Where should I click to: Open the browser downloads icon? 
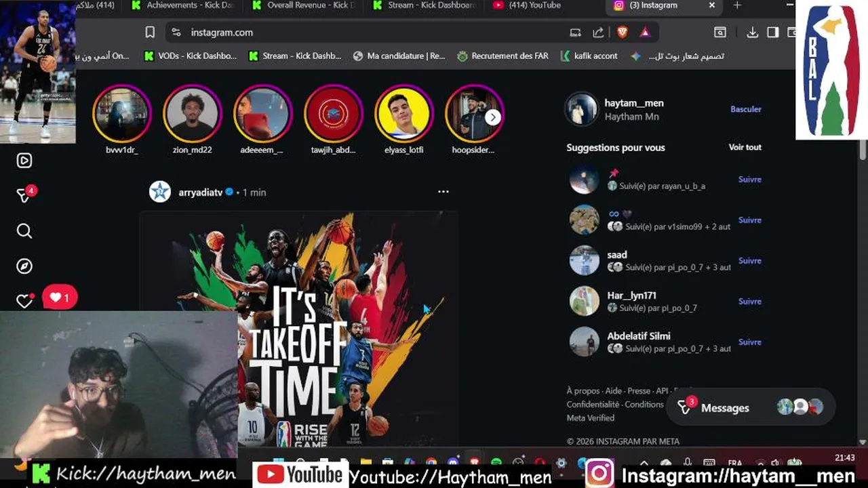pyautogui.click(x=752, y=33)
